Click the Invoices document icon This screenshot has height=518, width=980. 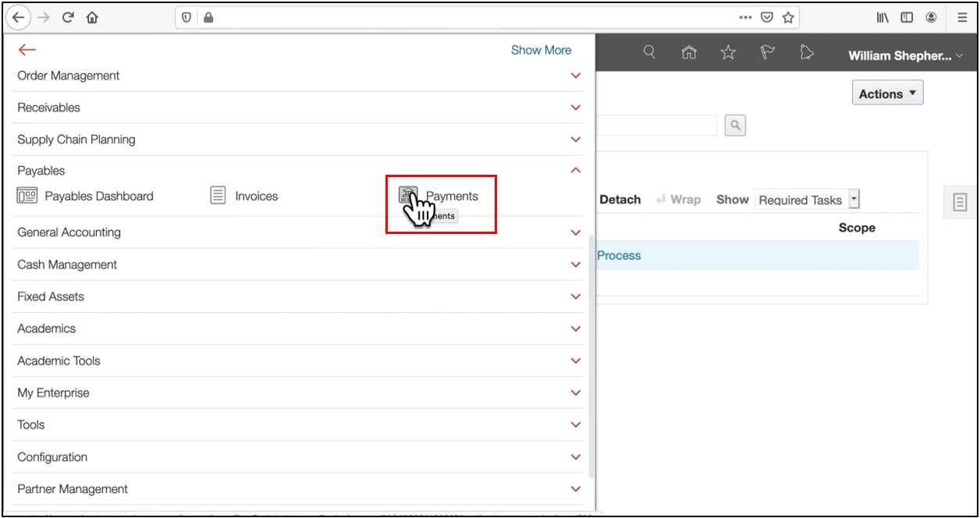point(218,196)
